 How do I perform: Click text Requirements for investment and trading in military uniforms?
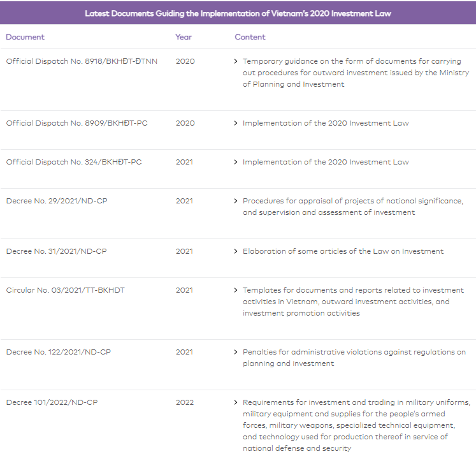point(356,425)
